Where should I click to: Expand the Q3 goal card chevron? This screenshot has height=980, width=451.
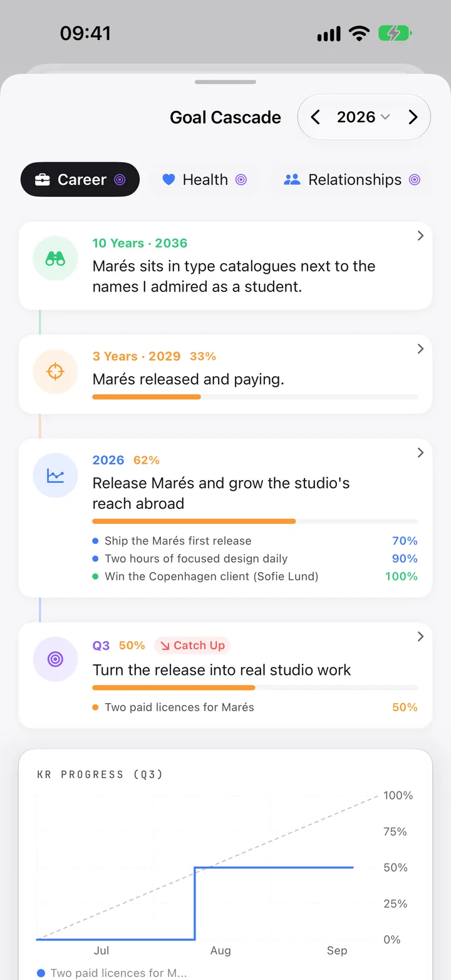click(420, 637)
